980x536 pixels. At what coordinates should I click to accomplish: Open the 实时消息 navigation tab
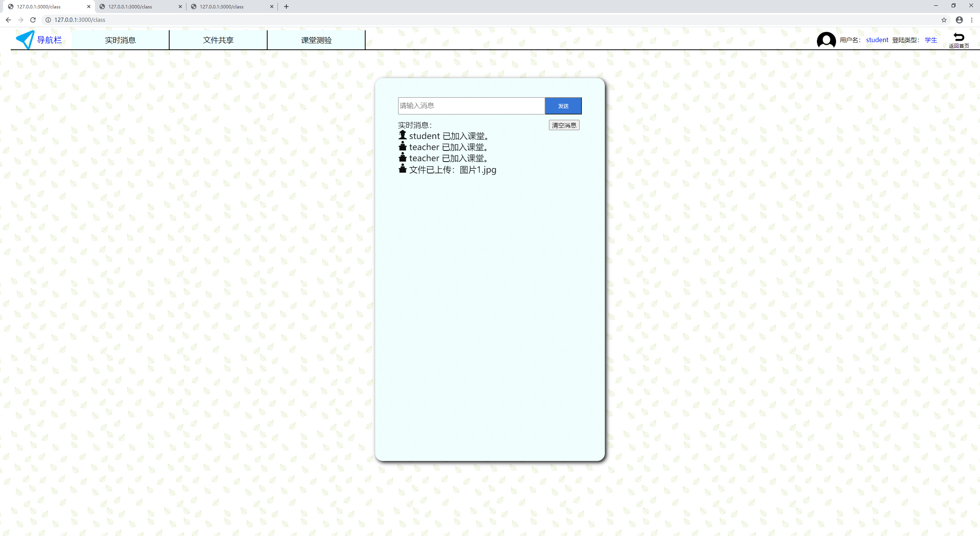point(120,40)
